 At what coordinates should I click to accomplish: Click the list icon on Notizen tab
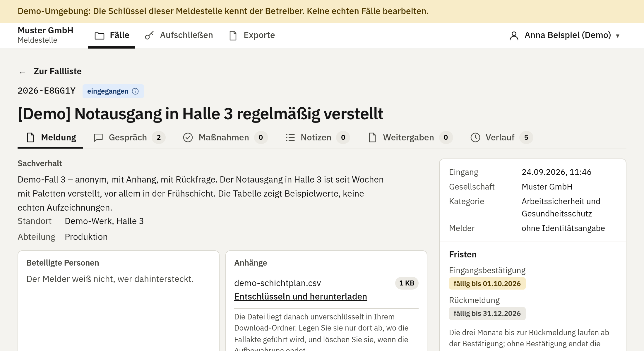(x=290, y=137)
